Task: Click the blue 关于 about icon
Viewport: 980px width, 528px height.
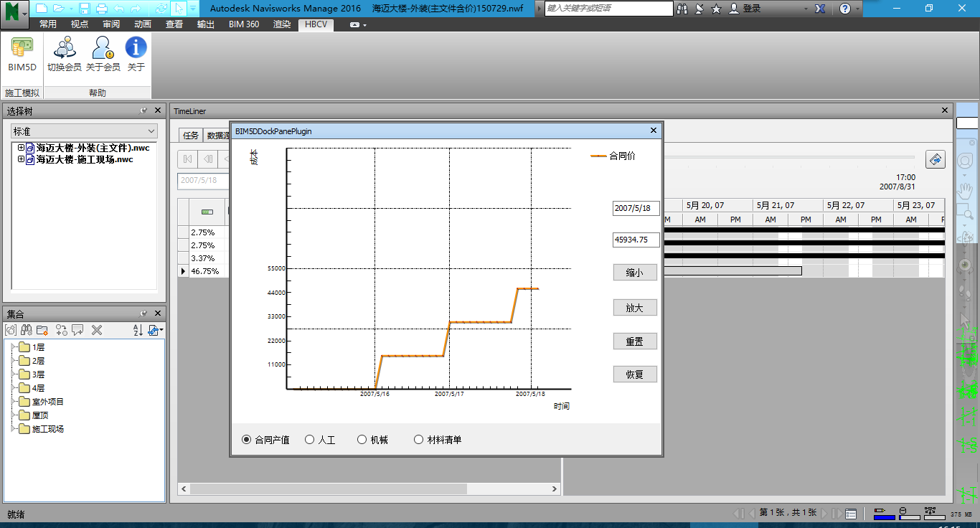Action: [x=136, y=55]
